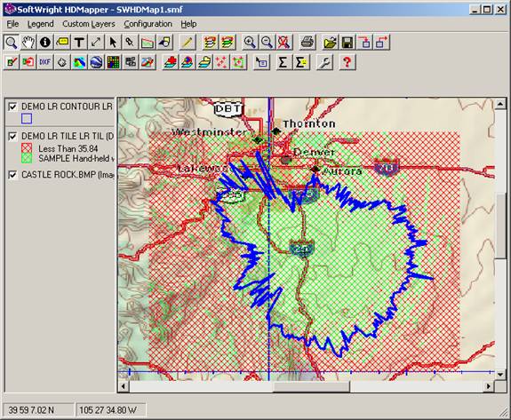Image resolution: width=511 pixels, height=420 pixels.
Task: Click the colored dome layer icon
Action: (188, 62)
